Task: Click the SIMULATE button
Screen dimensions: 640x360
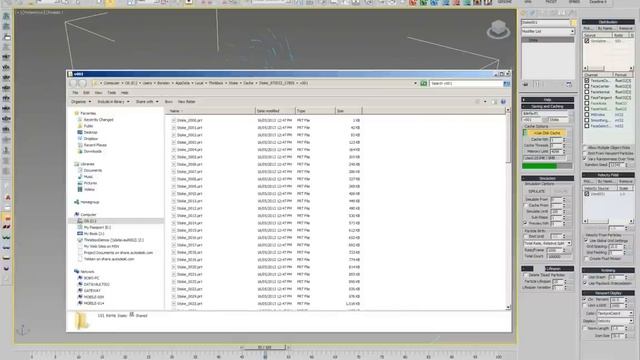Action: click(x=537, y=191)
